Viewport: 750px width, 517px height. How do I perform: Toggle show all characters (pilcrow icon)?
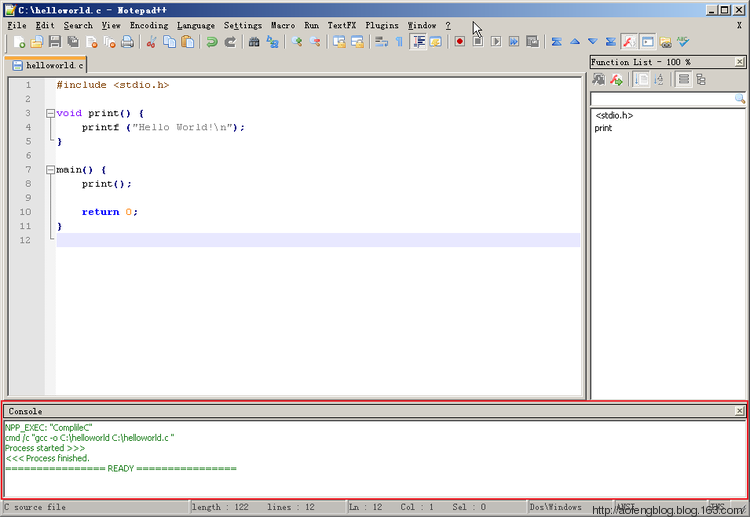pos(399,42)
